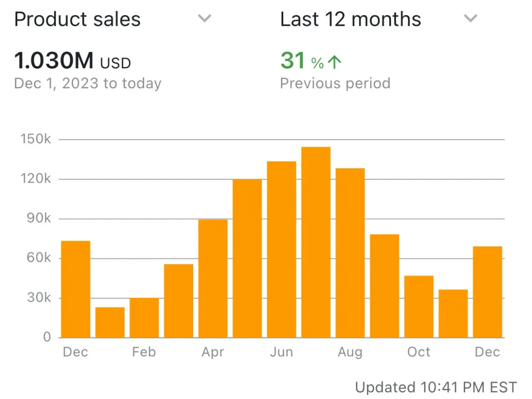The image size is (532, 399).
Task: Click the shortest January sales bar
Action: (x=110, y=321)
